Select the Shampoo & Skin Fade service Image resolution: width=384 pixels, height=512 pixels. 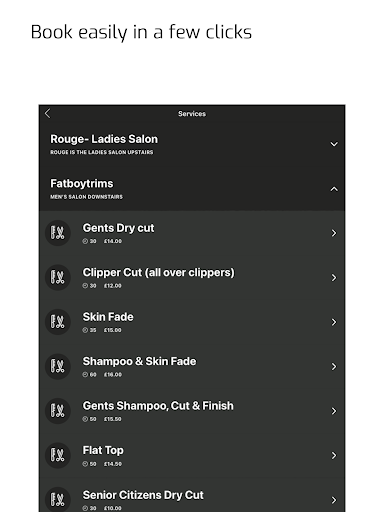tap(192, 366)
